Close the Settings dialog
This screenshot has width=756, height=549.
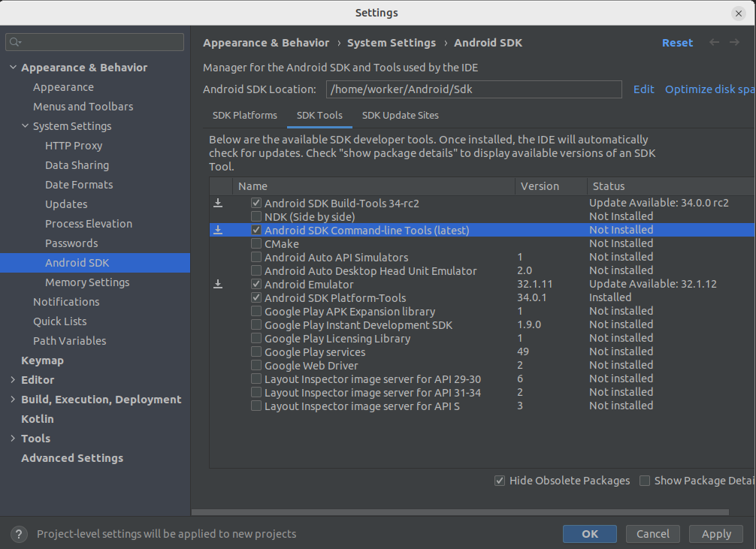pos(738,14)
